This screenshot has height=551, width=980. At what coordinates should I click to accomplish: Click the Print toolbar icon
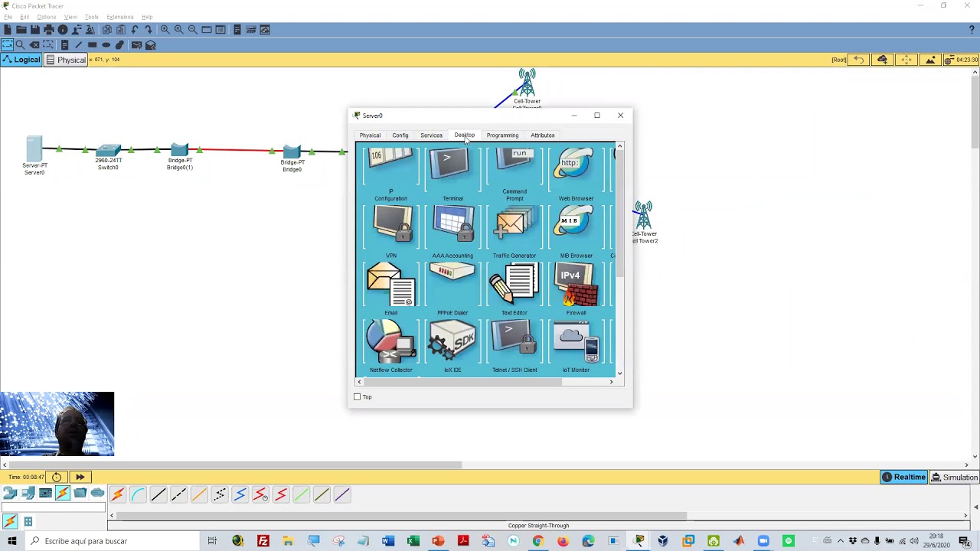tap(49, 30)
